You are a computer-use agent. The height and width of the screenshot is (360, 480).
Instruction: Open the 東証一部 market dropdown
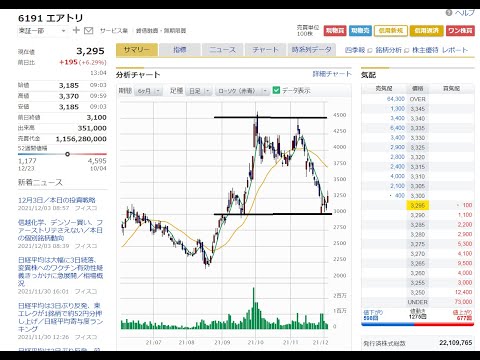[x=42, y=31]
